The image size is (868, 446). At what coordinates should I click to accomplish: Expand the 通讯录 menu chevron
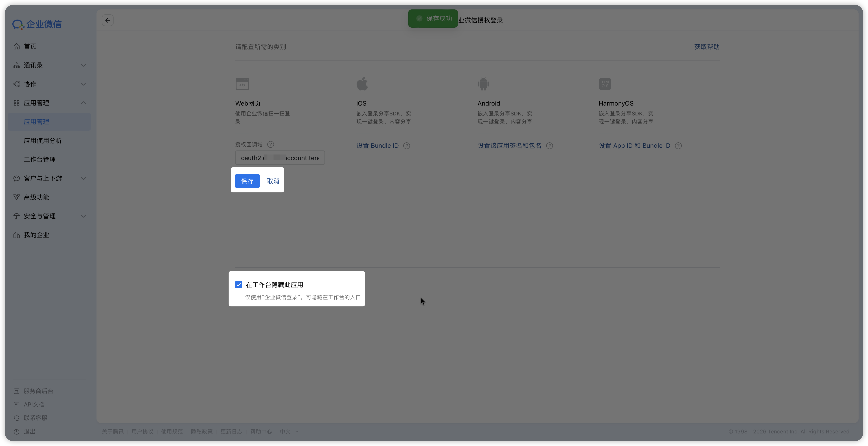click(83, 65)
